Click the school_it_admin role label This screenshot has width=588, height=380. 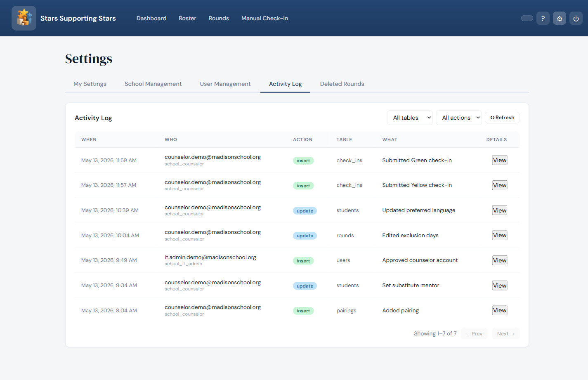pyautogui.click(x=183, y=264)
